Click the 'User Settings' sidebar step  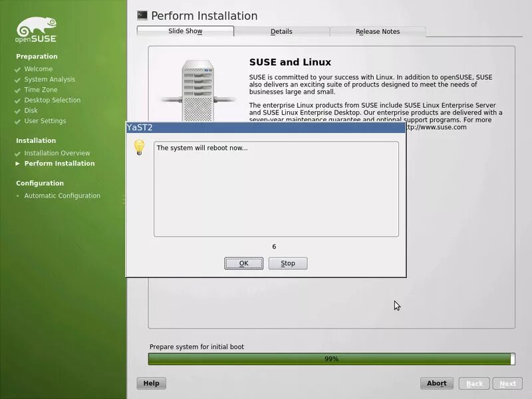[45, 121]
